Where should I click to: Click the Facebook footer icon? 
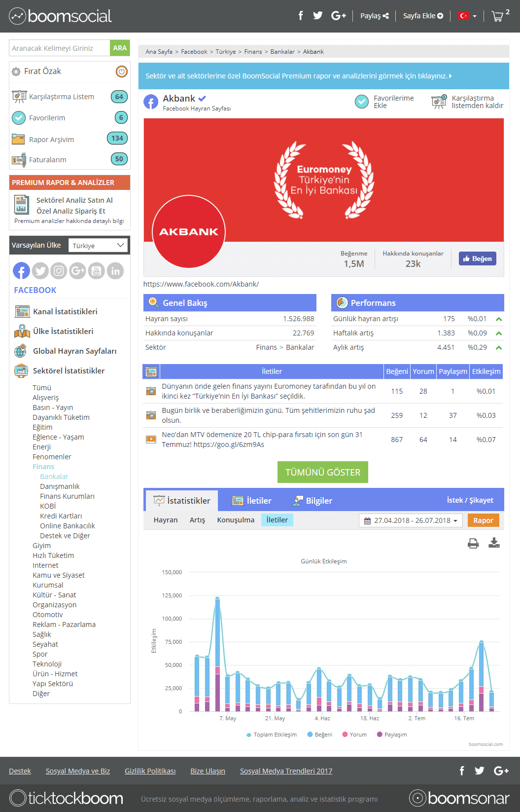pos(462,771)
